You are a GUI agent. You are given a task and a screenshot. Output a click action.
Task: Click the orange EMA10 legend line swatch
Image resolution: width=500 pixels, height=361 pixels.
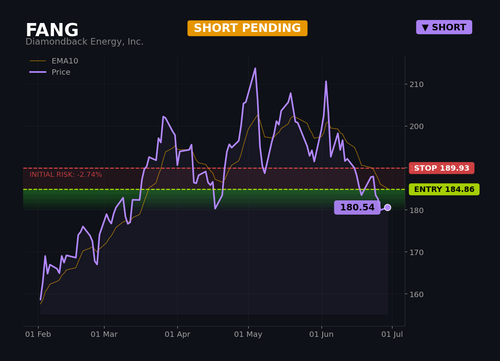pyautogui.click(x=38, y=61)
